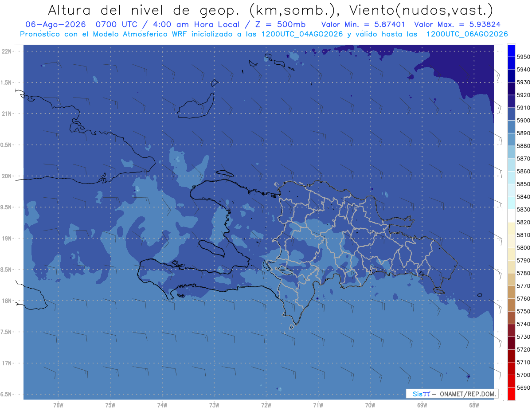Click the longitude label '76W'

(x=58, y=405)
